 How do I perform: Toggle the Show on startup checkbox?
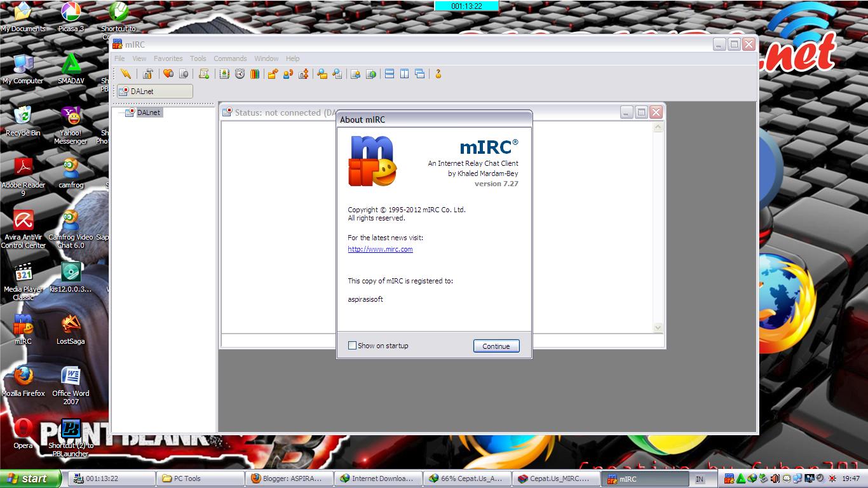click(x=352, y=346)
